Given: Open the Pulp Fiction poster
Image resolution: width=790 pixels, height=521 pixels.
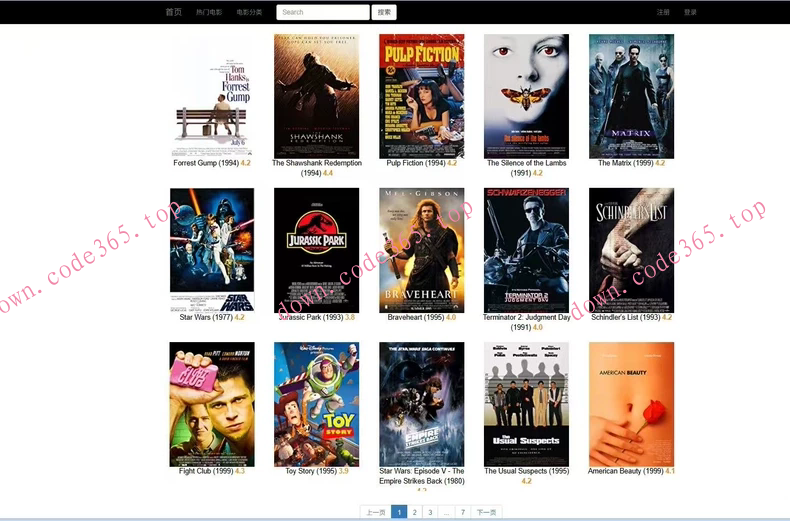Looking at the screenshot, I should point(422,96).
